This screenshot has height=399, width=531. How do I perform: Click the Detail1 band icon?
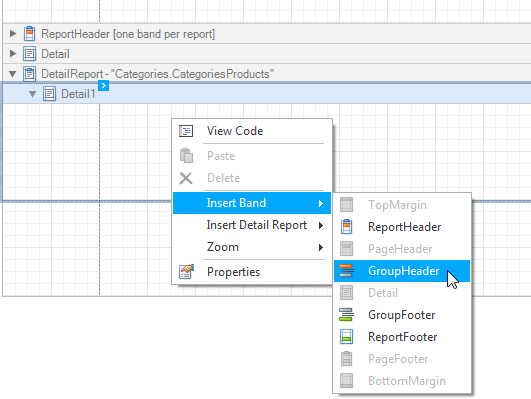click(x=49, y=94)
